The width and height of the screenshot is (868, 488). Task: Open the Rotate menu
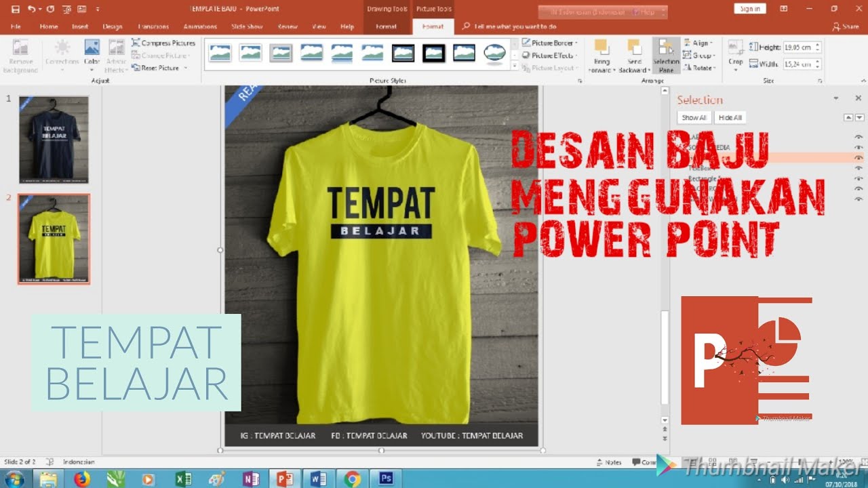click(699, 68)
